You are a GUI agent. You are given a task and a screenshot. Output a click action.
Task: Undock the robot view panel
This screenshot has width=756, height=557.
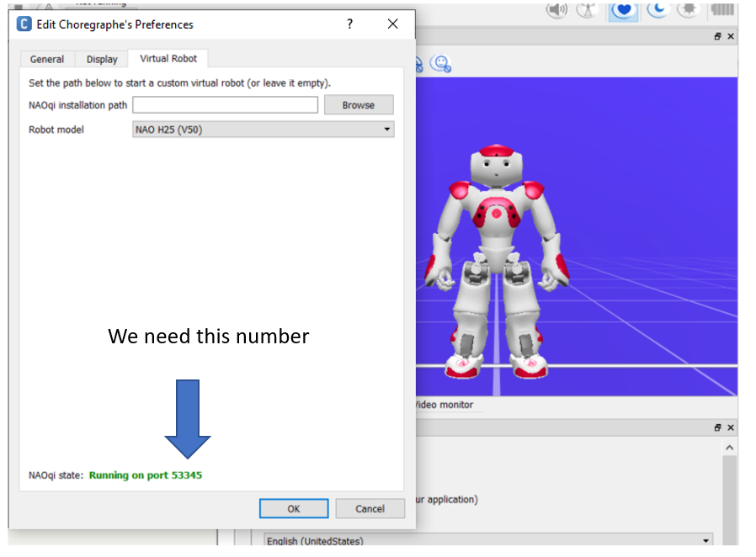(717, 37)
